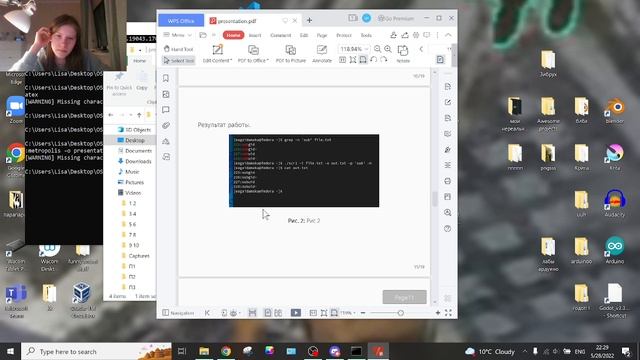Select Videos in File Explorer tree
This screenshot has height=360, width=640.
[133, 193]
